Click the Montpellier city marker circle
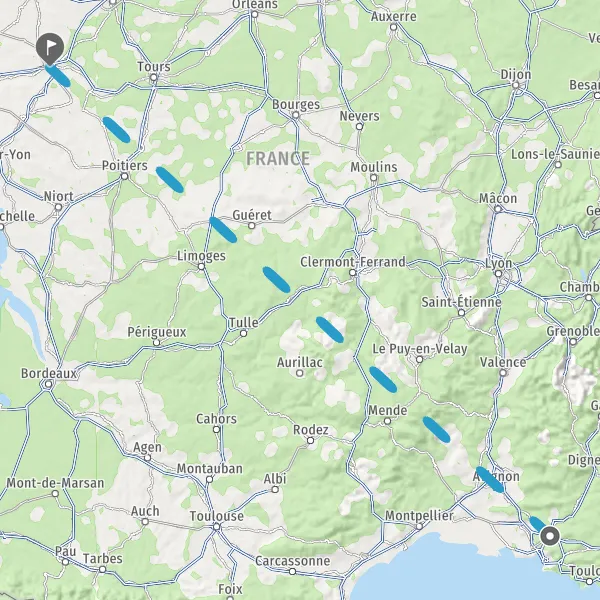Screen dimensions: 600x600 click(x=419, y=527)
